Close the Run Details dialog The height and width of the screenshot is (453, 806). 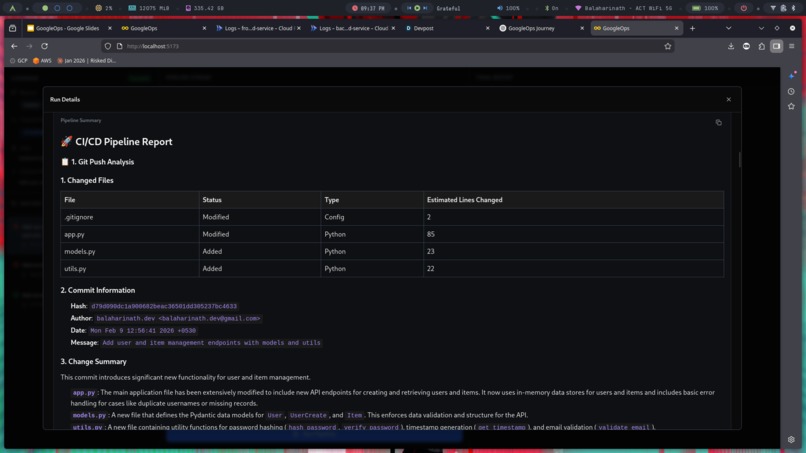(728, 99)
